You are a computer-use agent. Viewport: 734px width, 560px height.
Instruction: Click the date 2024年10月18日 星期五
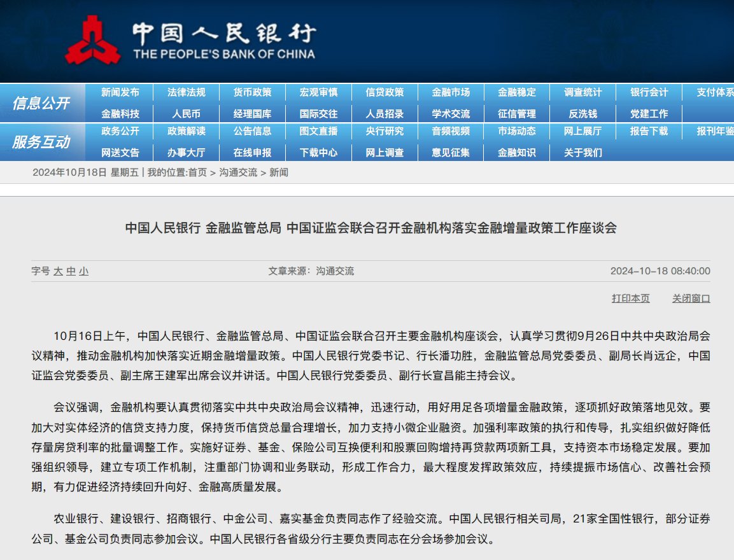point(86,172)
